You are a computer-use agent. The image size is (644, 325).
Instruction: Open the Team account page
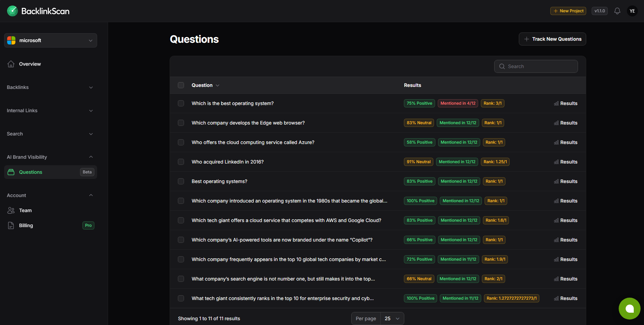coord(51,210)
